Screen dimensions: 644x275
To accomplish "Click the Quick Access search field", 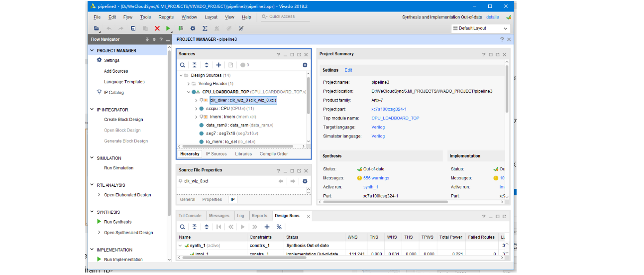I will click(x=285, y=17).
